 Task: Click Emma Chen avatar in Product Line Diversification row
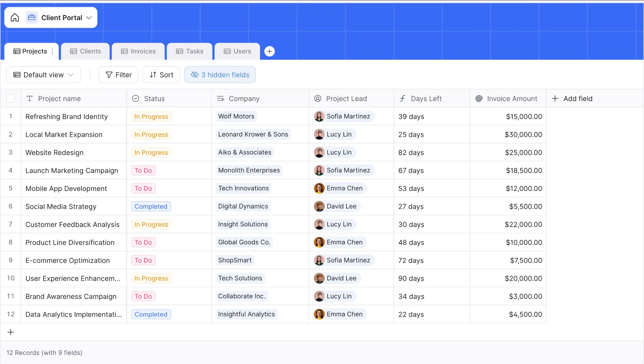(x=319, y=242)
